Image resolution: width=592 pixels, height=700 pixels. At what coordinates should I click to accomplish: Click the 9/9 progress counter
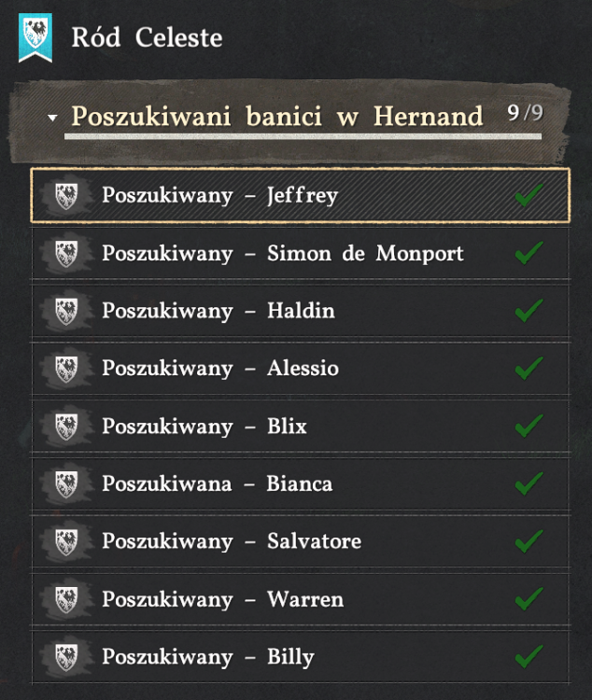pyautogui.click(x=525, y=113)
